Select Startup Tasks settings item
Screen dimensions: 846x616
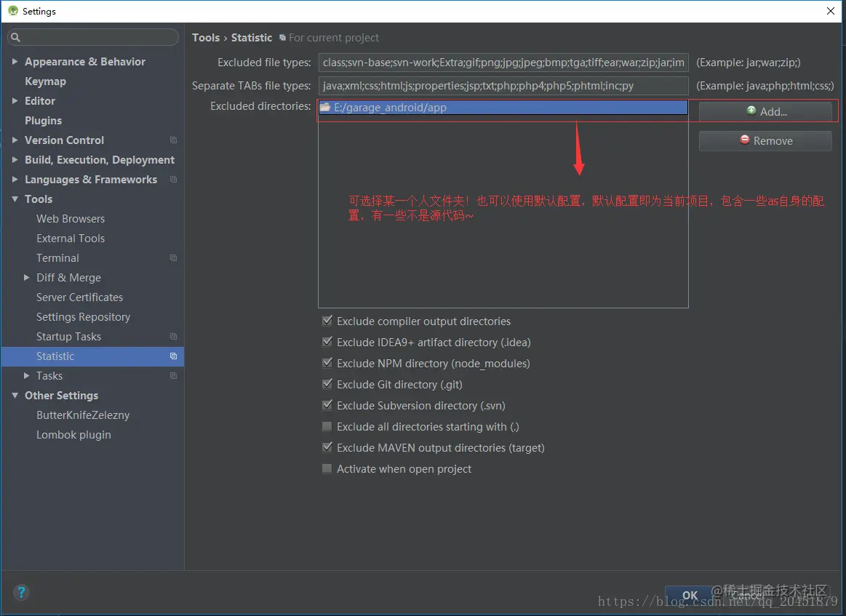coord(68,337)
